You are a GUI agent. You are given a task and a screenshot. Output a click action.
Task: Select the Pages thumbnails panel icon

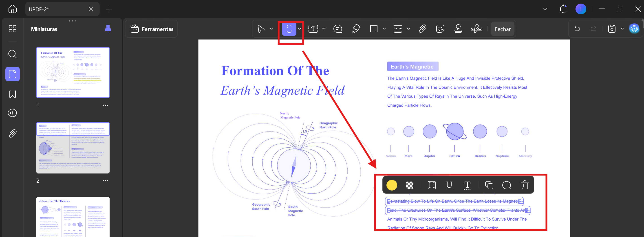pos(13,74)
